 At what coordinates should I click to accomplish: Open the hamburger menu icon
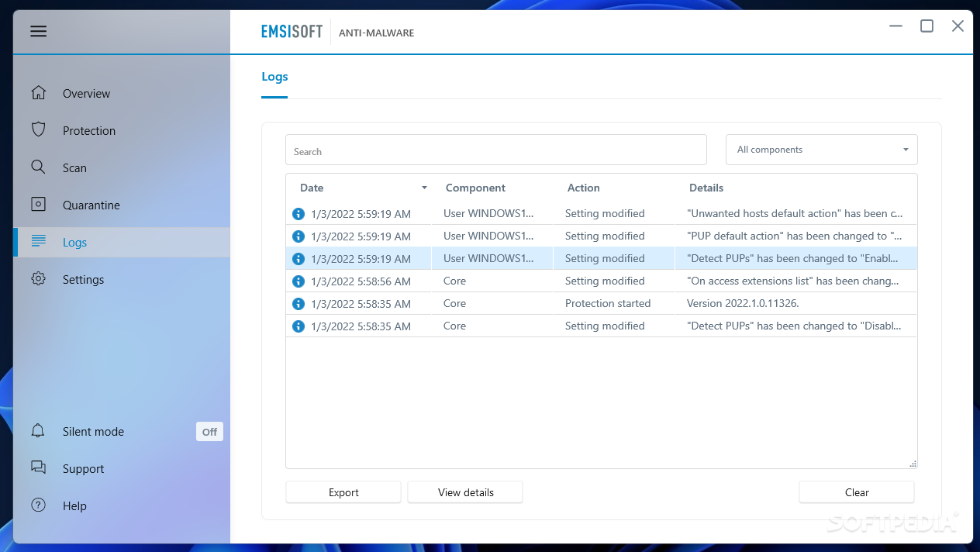39,31
